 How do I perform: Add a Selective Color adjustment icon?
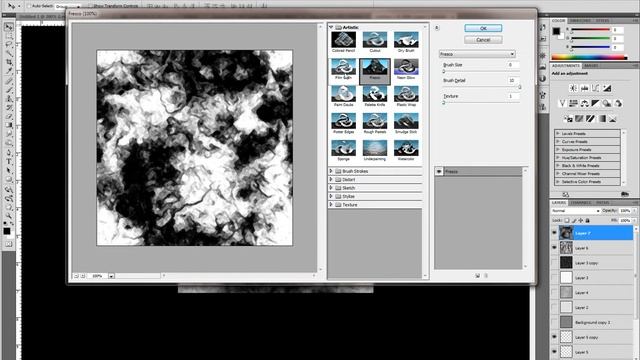click(613, 119)
